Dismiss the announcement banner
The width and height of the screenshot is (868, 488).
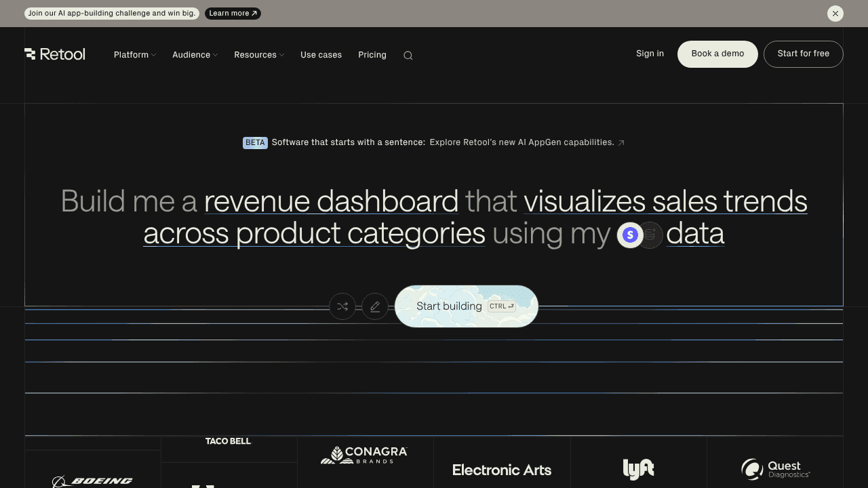tap(835, 14)
